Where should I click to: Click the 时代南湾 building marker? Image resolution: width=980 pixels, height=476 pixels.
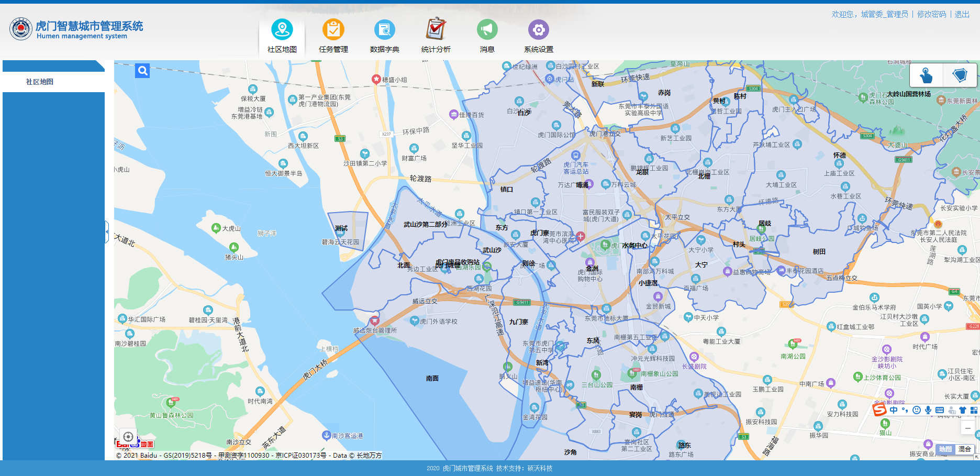260,391
